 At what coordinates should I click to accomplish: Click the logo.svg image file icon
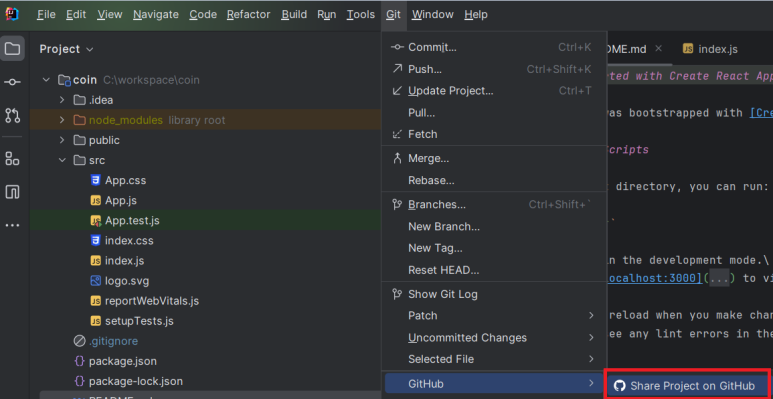96,281
